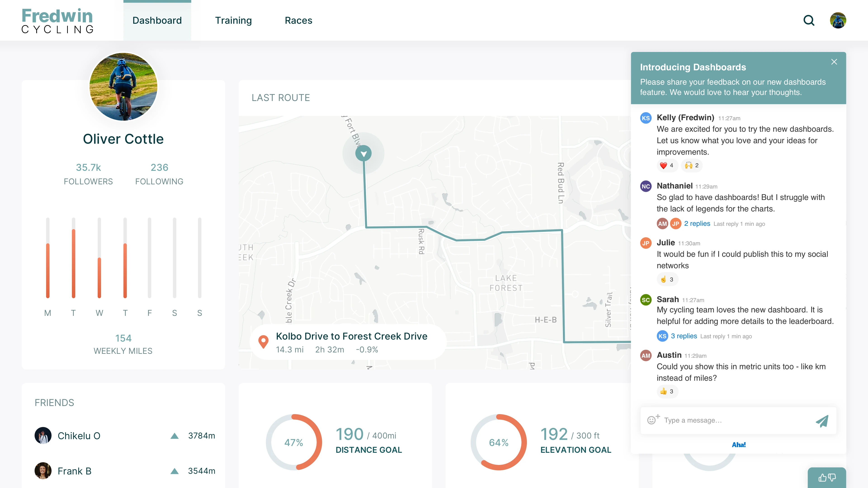The image size is (868, 488).
Task: Expand the 2 replies under Nathaniel's comment
Action: [697, 224]
